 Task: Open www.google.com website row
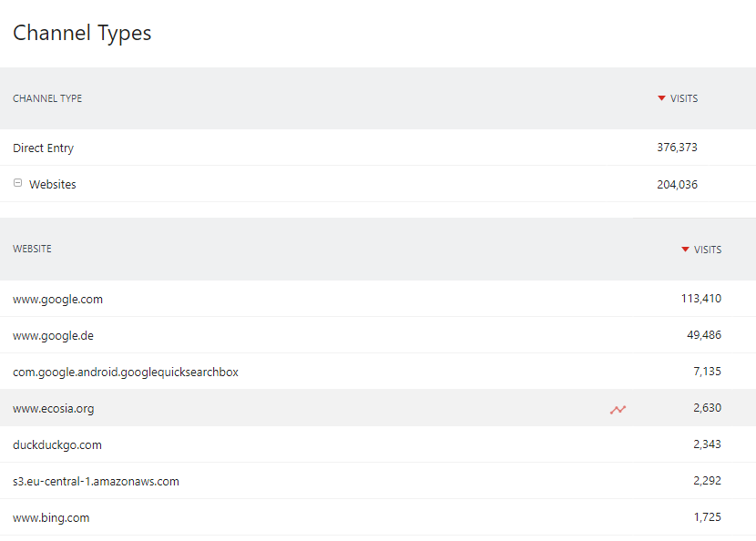point(378,299)
